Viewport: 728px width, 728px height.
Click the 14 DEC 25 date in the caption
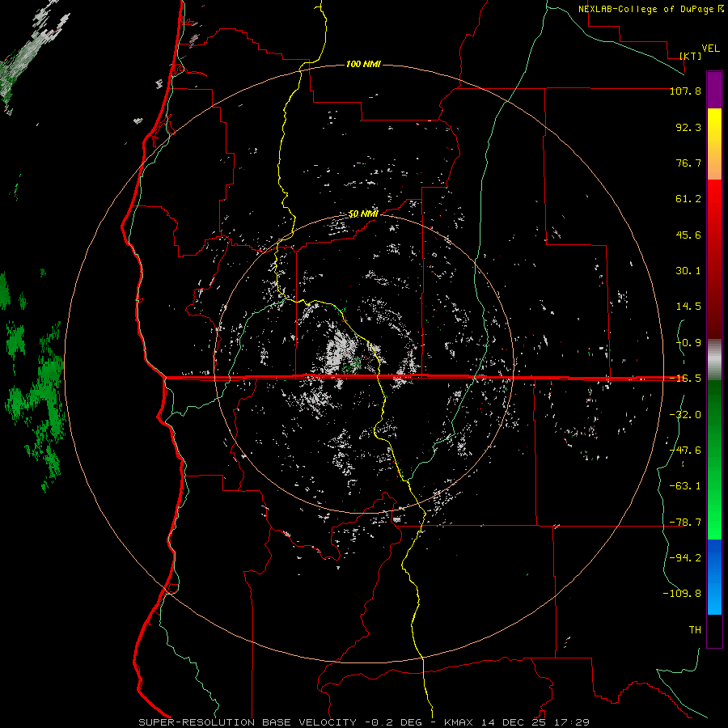[514, 722]
